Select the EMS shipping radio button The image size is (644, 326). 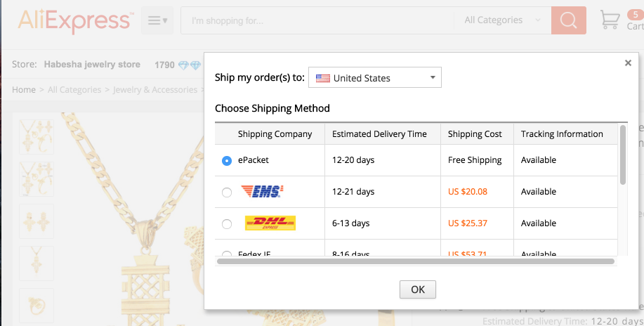227,193
